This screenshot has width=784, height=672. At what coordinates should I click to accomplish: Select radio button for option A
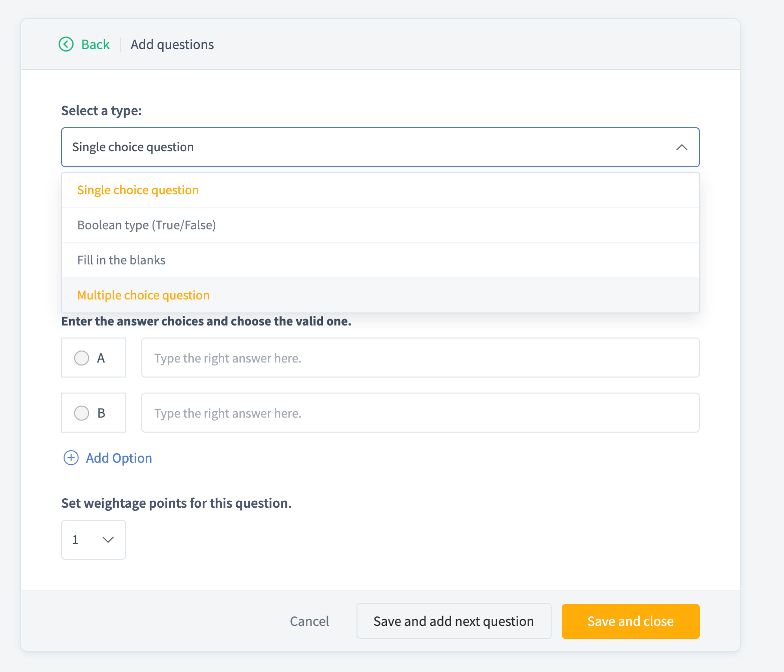[x=82, y=358]
